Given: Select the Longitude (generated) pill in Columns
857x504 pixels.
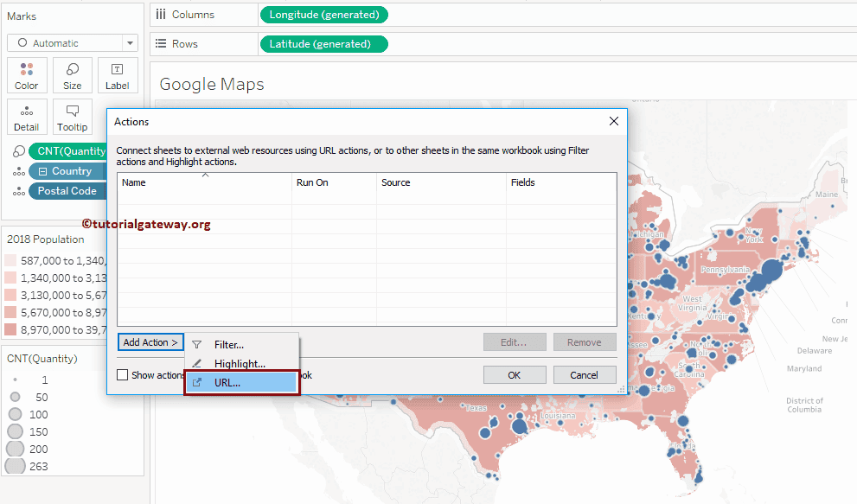Looking at the screenshot, I should click(x=323, y=15).
